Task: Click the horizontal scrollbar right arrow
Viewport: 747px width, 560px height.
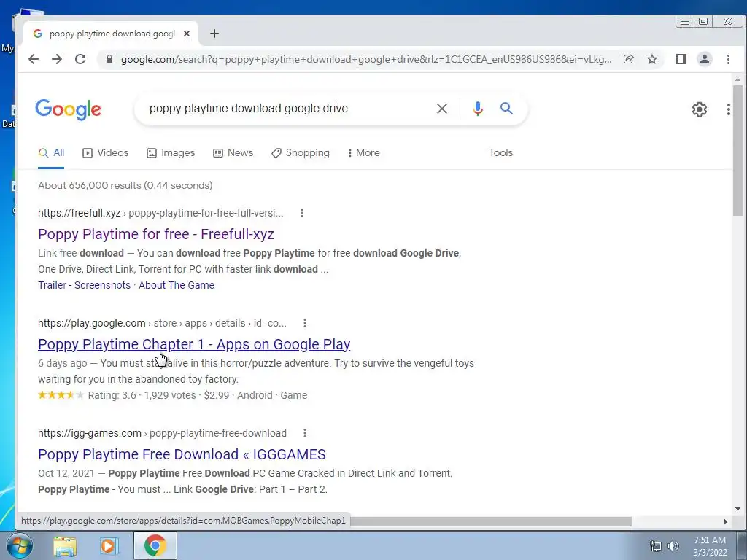Action: click(726, 522)
